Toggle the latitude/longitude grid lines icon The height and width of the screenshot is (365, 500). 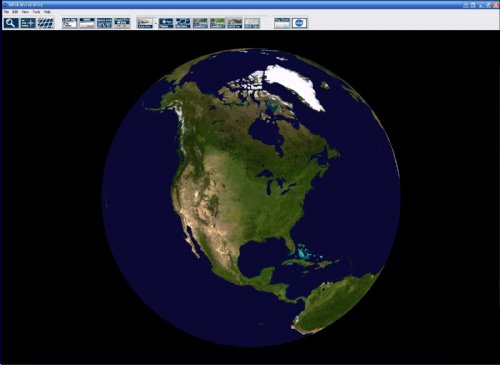pyautogui.click(x=45, y=23)
